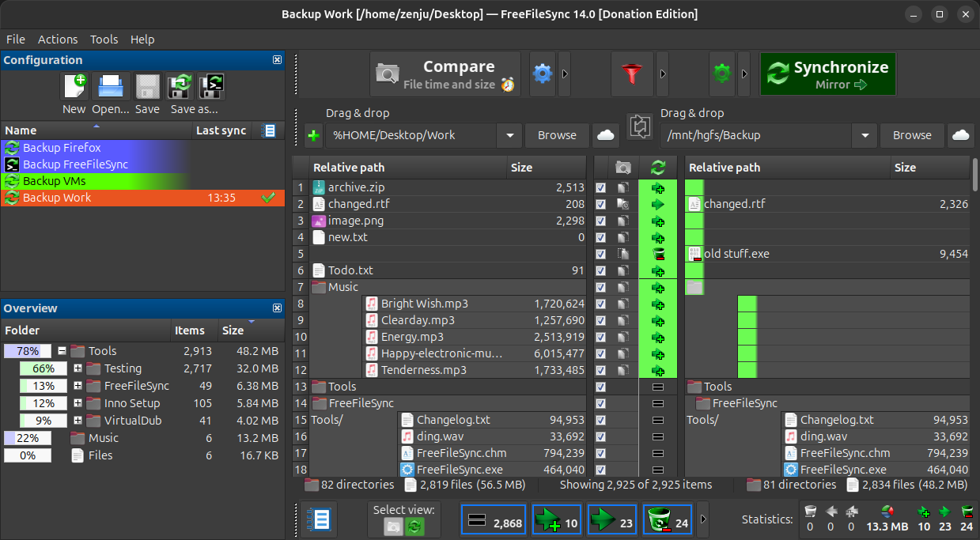Image resolution: width=980 pixels, height=540 pixels.
Task: Click the Compare button
Action: coord(445,74)
